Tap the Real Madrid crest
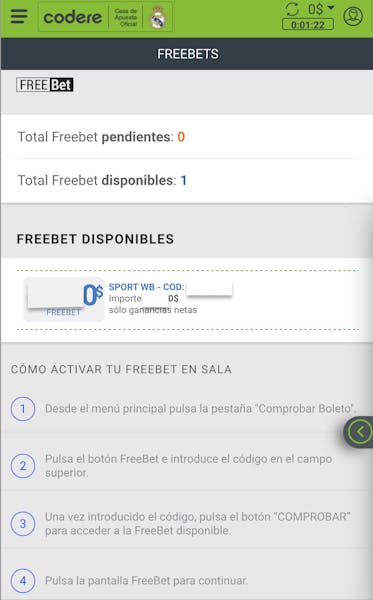 point(158,18)
